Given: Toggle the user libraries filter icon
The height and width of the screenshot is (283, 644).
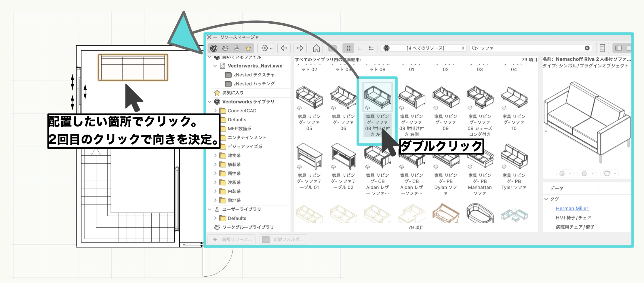Looking at the screenshot, I should [x=237, y=48].
